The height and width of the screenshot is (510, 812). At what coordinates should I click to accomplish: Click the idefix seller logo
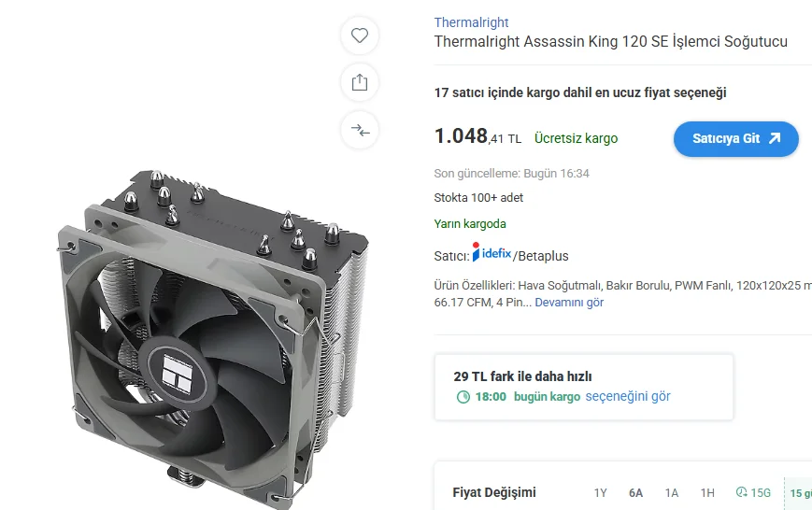tap(491, 252)
